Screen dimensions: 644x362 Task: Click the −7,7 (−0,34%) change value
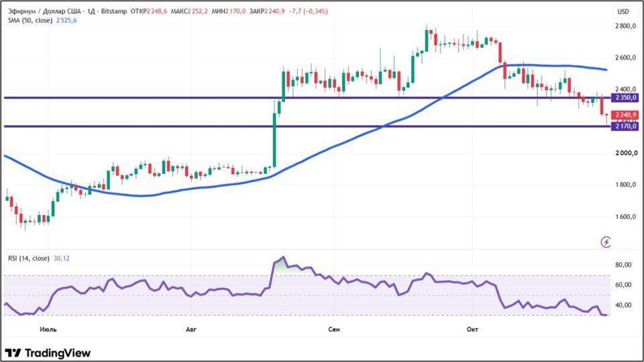coord(309,11)
